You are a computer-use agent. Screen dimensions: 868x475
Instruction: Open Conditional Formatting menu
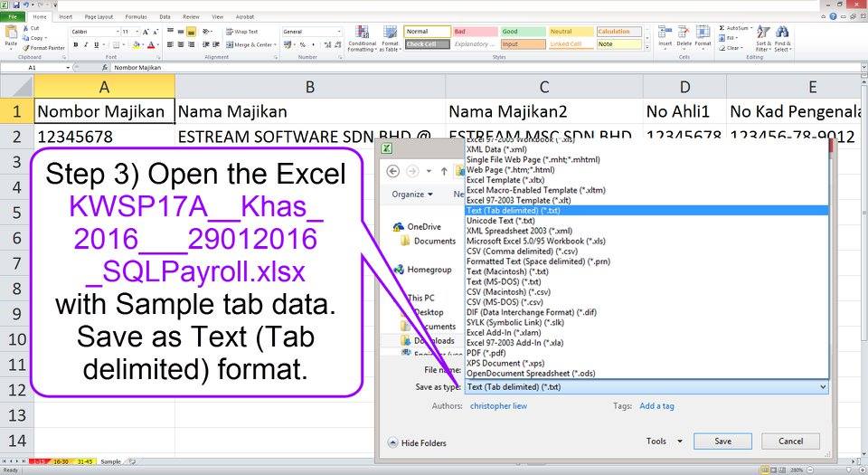(362, 39)
